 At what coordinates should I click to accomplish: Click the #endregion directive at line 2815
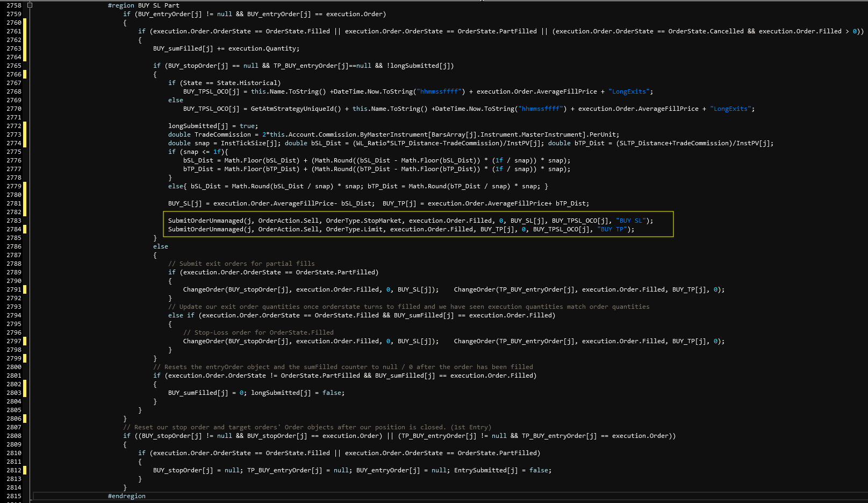click(126, 495)
